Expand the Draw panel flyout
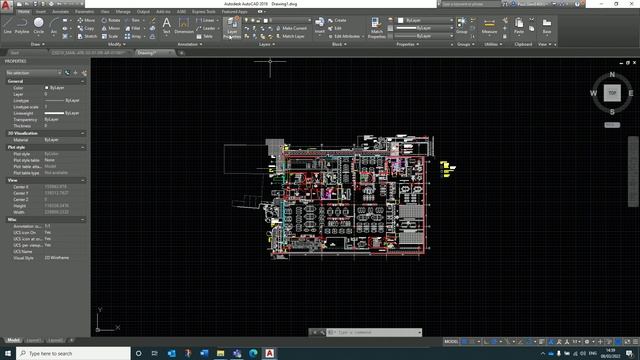The height and width of the screenshot is (360, 640). click(38, 44)
